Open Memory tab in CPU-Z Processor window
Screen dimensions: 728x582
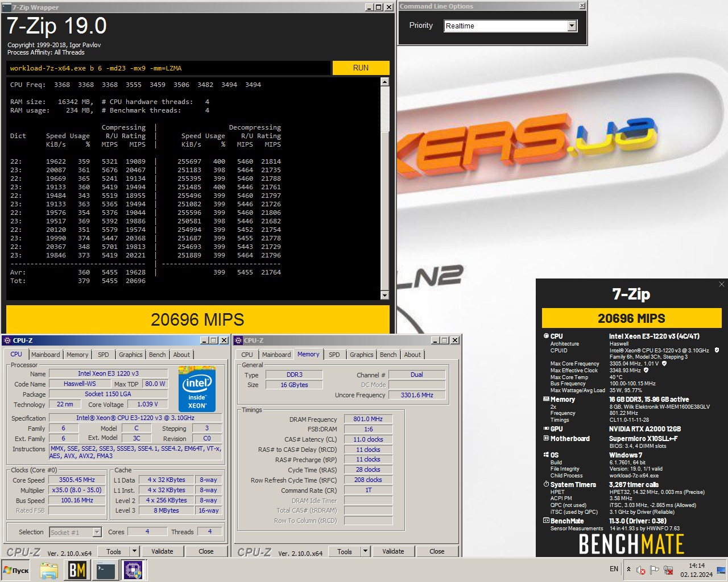[77, 355]
